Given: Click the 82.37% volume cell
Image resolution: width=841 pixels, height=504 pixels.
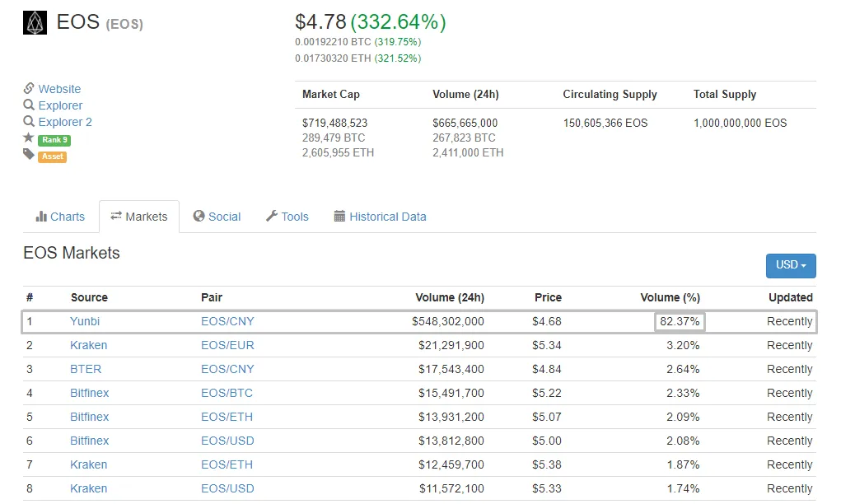Looking at the screenshot, I should coord(680,322).
